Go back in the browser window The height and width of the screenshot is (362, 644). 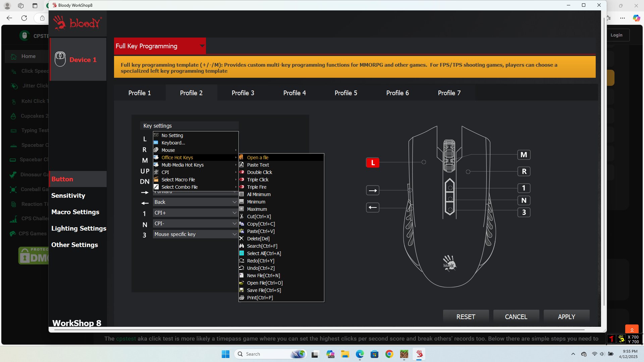(9, 18)
